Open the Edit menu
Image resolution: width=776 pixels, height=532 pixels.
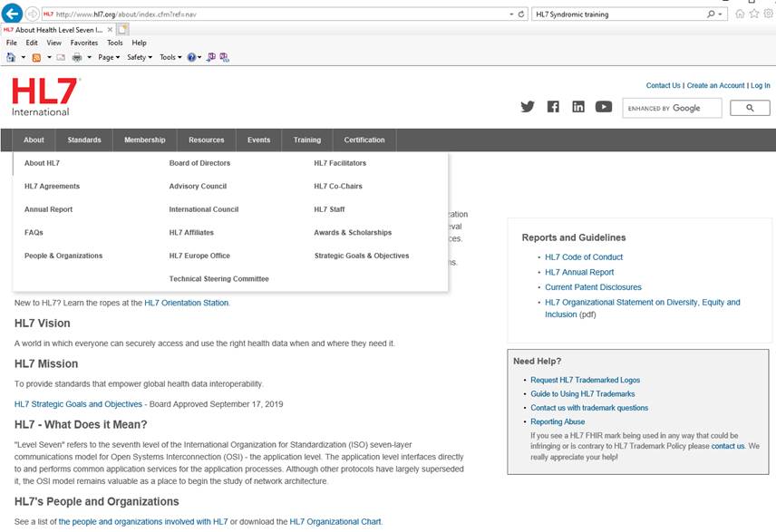coord(32,44)
